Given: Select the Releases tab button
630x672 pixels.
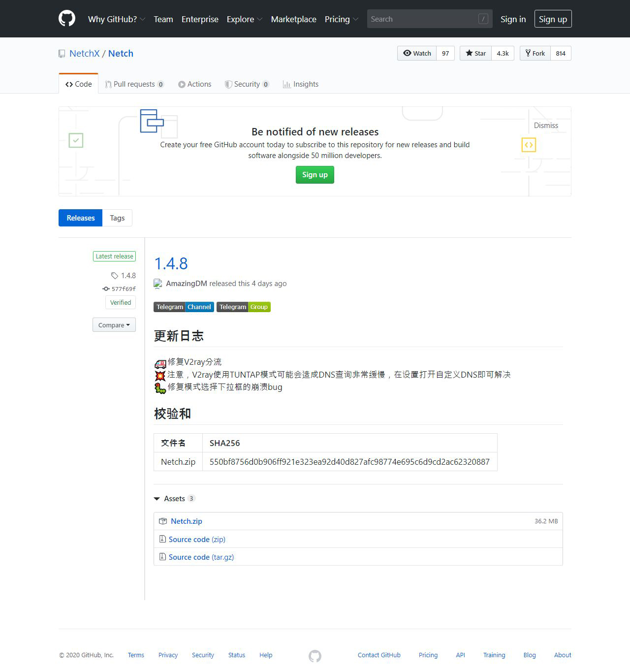Looking at the screenshot, I should click(x=81, y=218).
